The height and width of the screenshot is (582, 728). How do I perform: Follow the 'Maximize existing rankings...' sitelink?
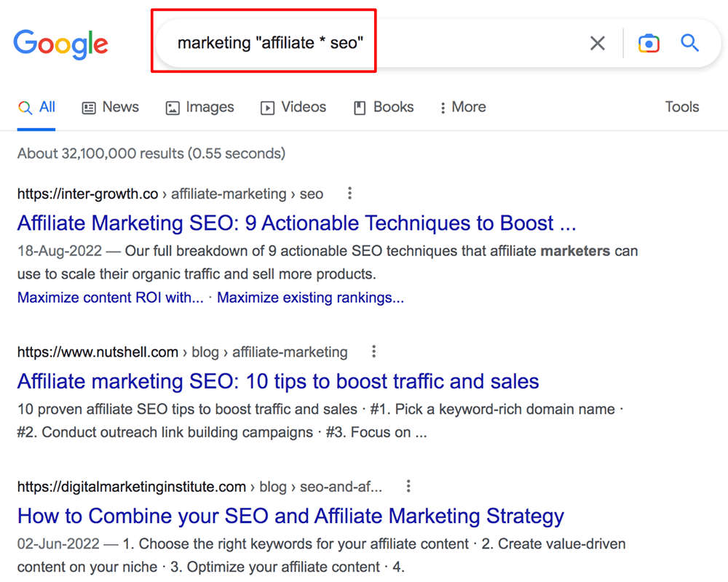click(311, 297)
